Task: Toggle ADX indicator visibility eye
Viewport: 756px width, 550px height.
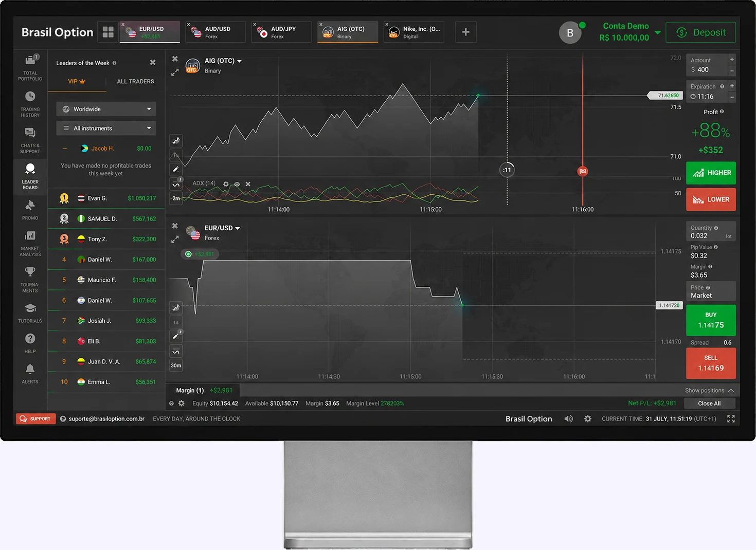Action: [237, 184]
